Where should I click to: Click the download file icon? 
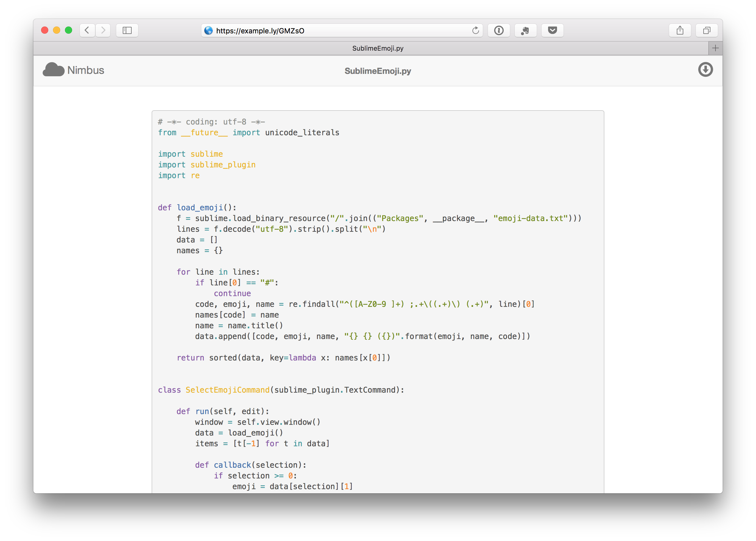tap(705, 70)
